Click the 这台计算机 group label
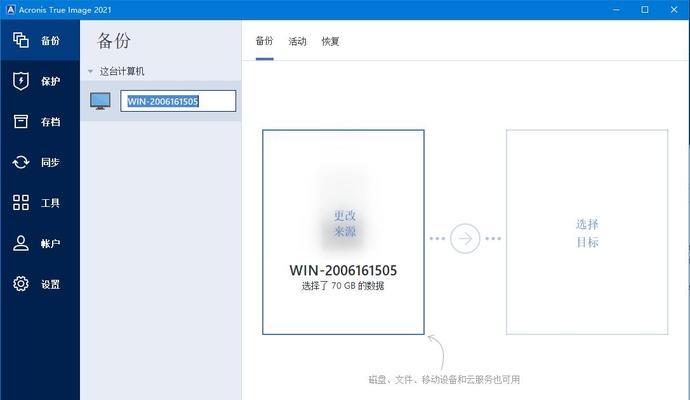The image size is (690, 400). pyautogui.click(x=122, y=71)
